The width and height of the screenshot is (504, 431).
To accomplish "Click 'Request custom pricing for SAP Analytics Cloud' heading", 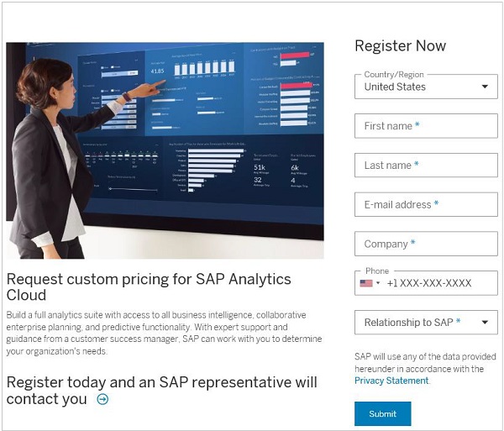I will coord(149,286).
